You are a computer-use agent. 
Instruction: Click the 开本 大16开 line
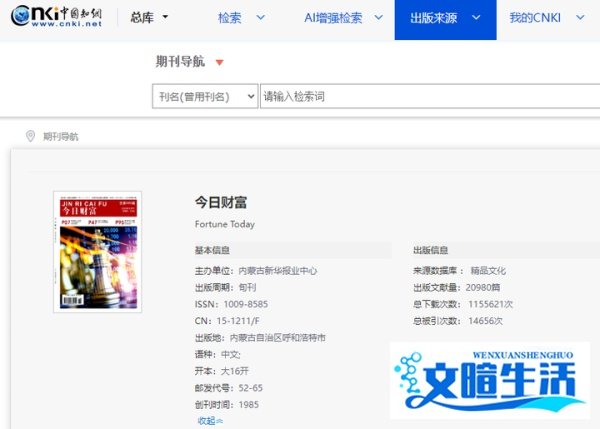pyautogui.click(x=222, y=371)
